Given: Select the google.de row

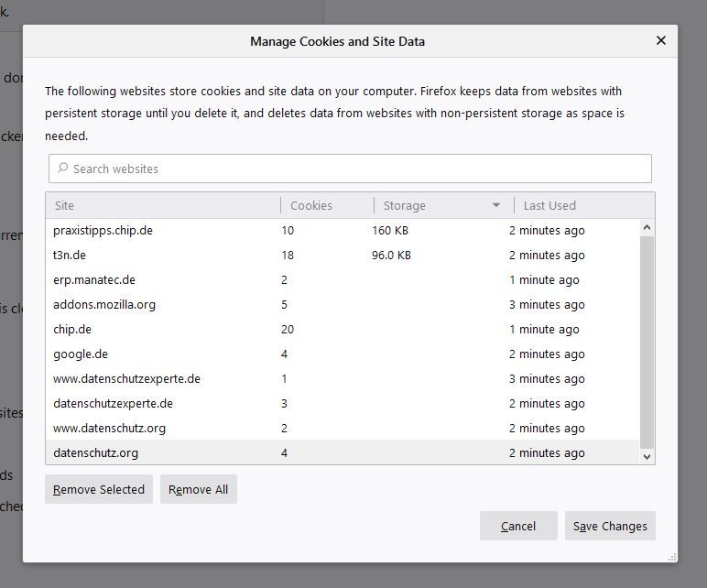Looking at the screenshot, I should coord(343,354).
